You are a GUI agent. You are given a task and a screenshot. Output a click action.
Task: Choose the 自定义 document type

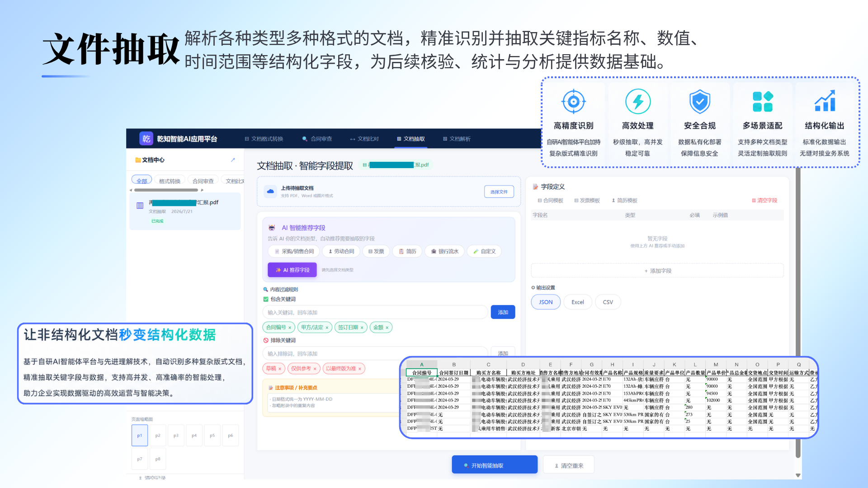(x=484, y=251)
